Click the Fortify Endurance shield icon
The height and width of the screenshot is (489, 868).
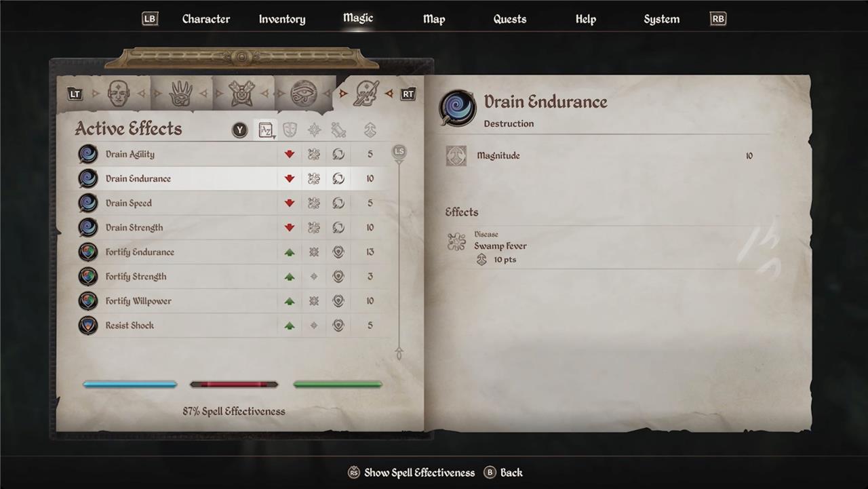click(88, 252)
